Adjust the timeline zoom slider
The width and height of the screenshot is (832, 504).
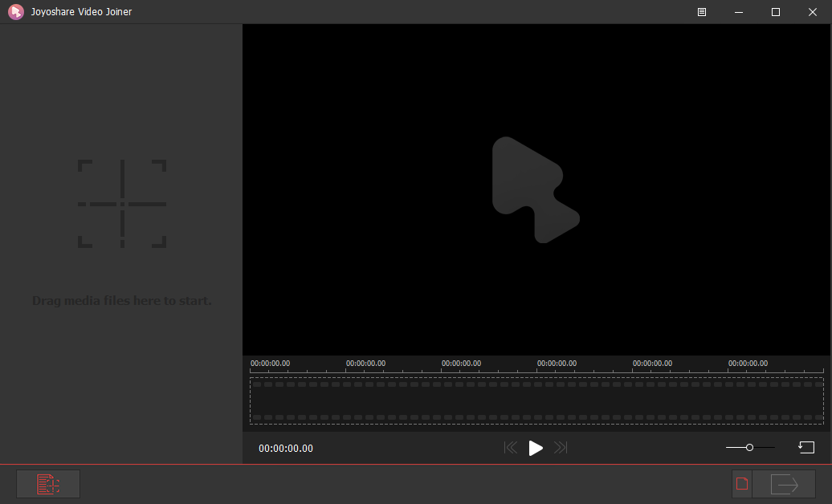point(749,447)
